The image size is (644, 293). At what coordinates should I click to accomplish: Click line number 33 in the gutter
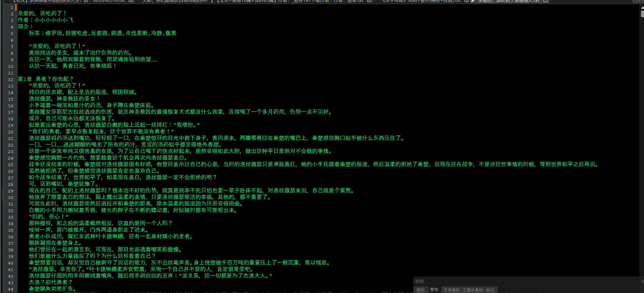tap(10, 217)
